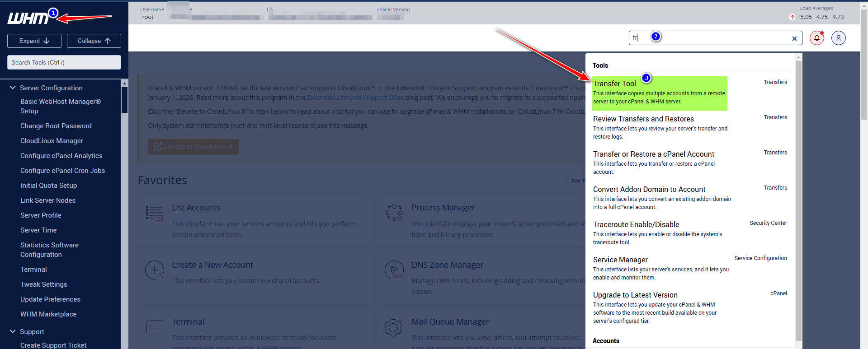Click the WHM logo
Viewport: 868px width, 349px height.
[28, 18]
